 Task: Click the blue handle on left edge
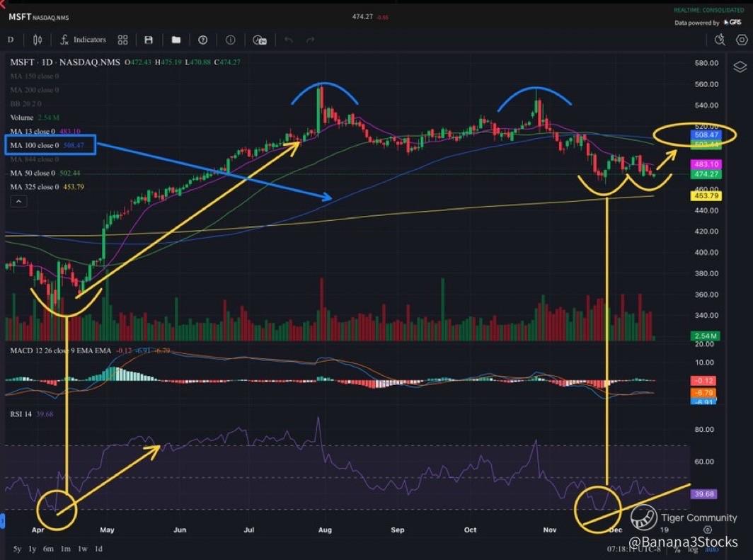click(x=2, y=520)
